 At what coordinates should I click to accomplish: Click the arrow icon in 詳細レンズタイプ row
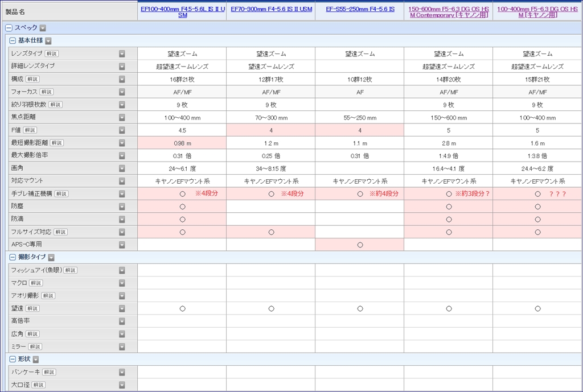click(x=122, y=67)
